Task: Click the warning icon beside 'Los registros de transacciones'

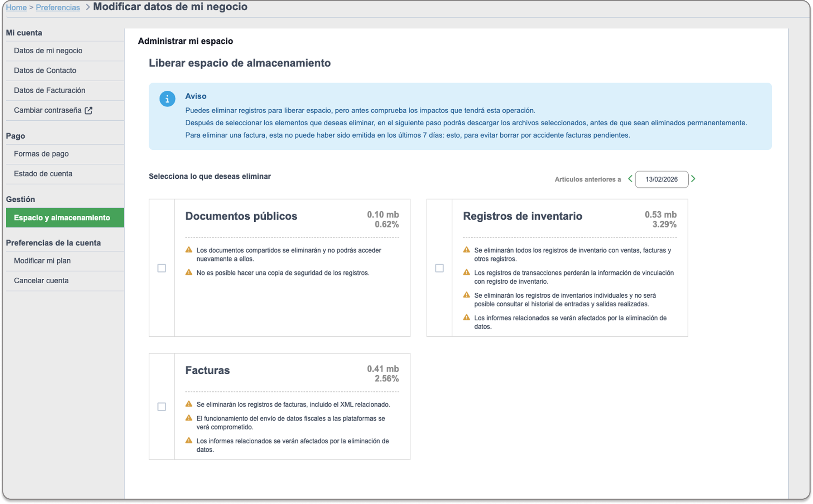Action: pyautogui.click(x=466, y=272)
